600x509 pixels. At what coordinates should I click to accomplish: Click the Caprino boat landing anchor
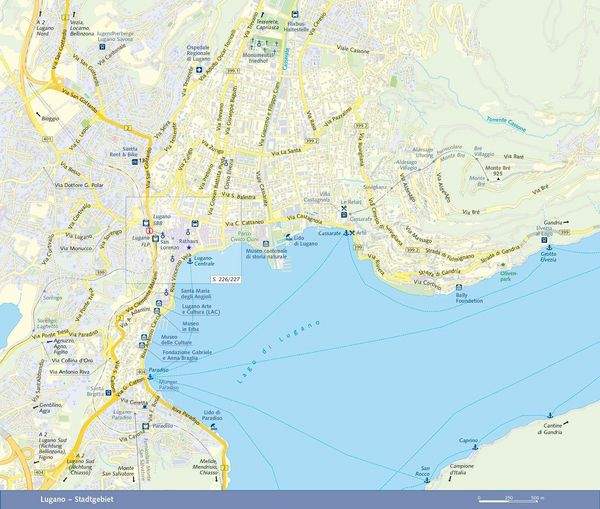pyautogui.click(x=475, y=447)
